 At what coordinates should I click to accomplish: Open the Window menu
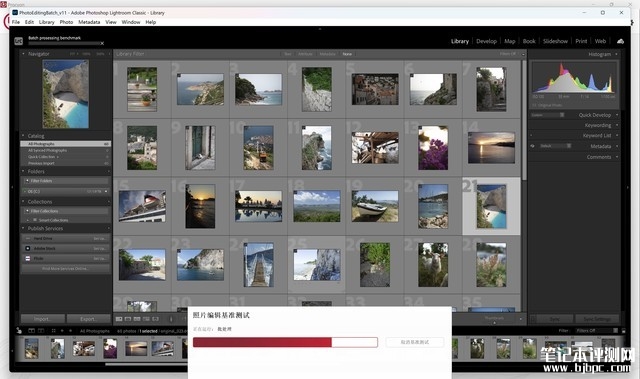[x=131, y=22]
